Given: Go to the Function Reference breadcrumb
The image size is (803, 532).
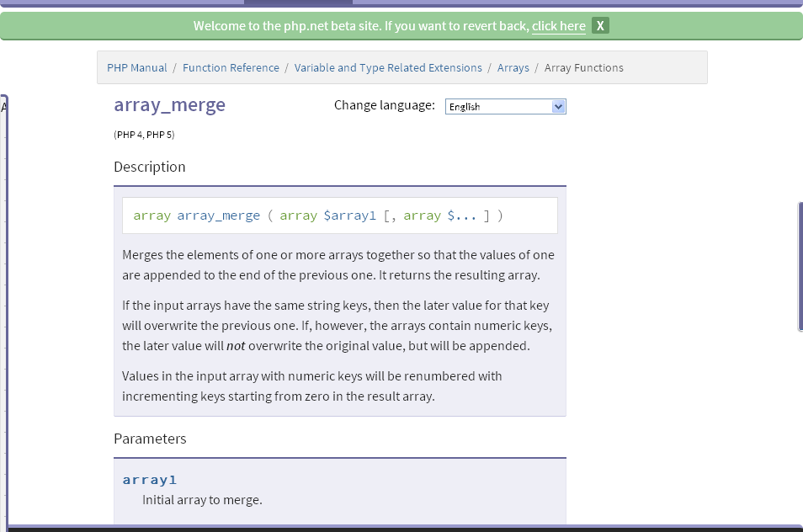Looking at the screenshot, I should point(231,67).
